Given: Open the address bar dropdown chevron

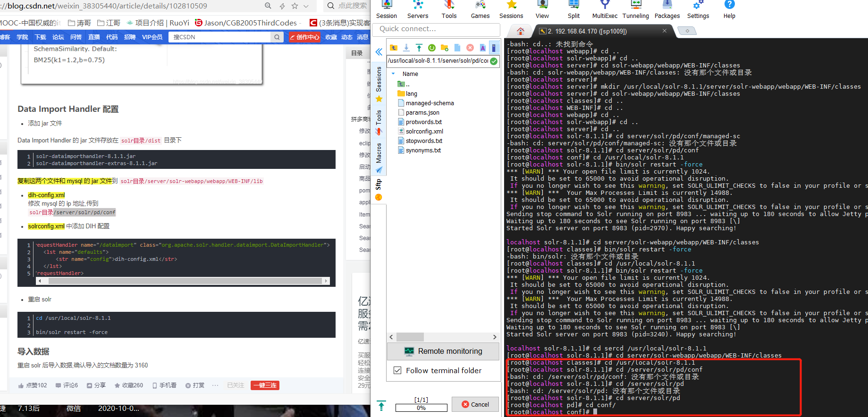Looking at the screenshot, I should point(306,6).
